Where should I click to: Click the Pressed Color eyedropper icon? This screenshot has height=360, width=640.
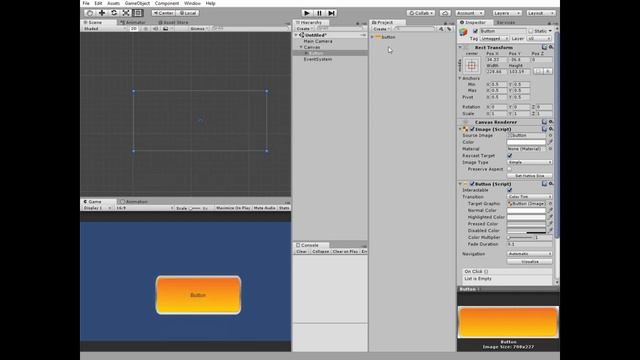(x=550, y=224)
